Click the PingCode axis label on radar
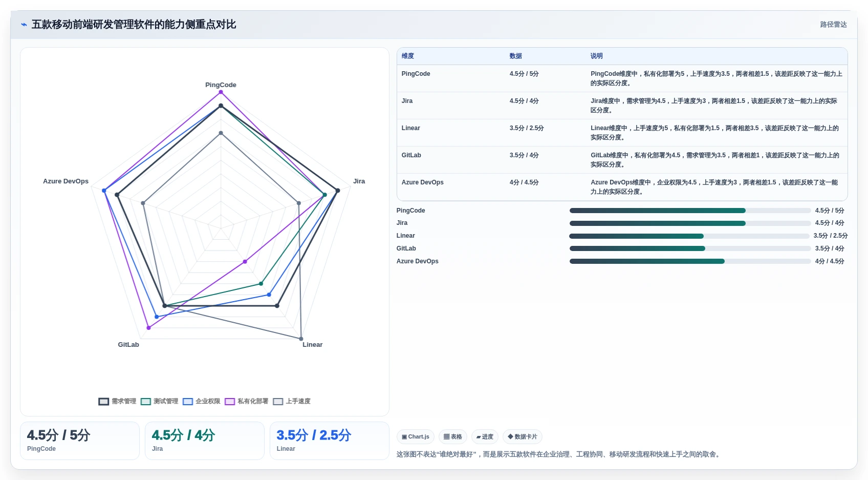This screenshot has height=480, width=868. coord(221,85)
